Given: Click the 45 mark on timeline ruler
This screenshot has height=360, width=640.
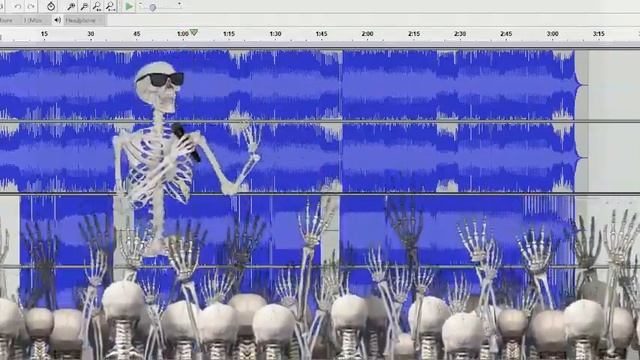Looking at the screenshot, I should coord(137,34).
